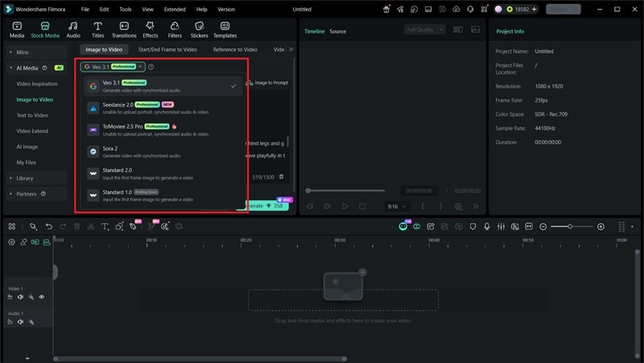Viewport: 644px width, 363px height.
Task: Open the Effects panel
Action: point(151,30)
